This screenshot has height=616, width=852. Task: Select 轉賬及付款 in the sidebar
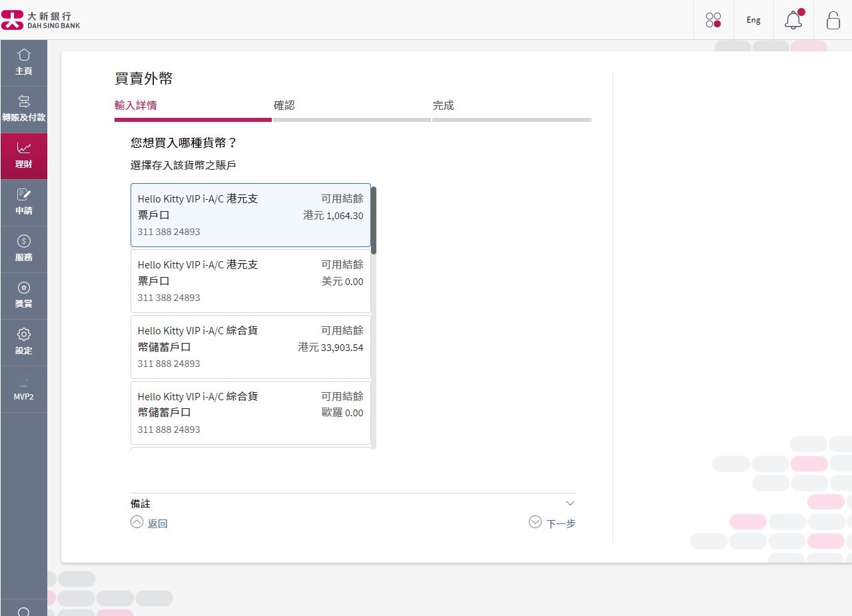24,109
